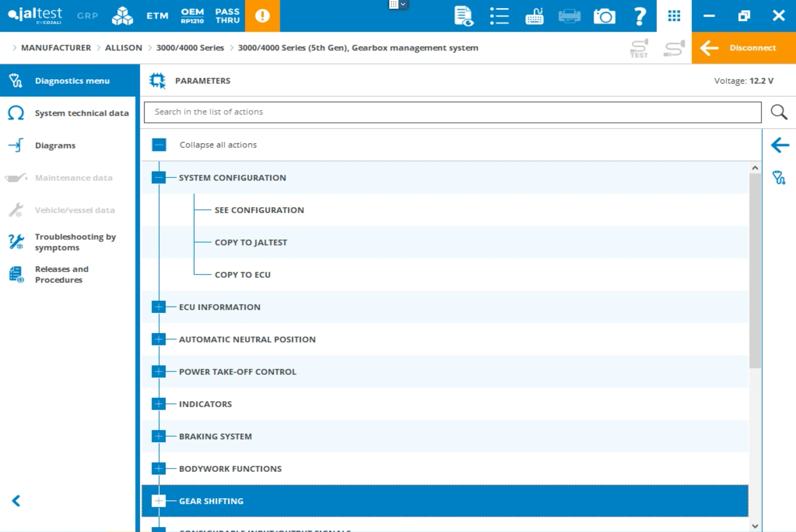Collapse the SYSTEM CONFIGURATION node
796x532 pixels.
[x=159, y=177]
